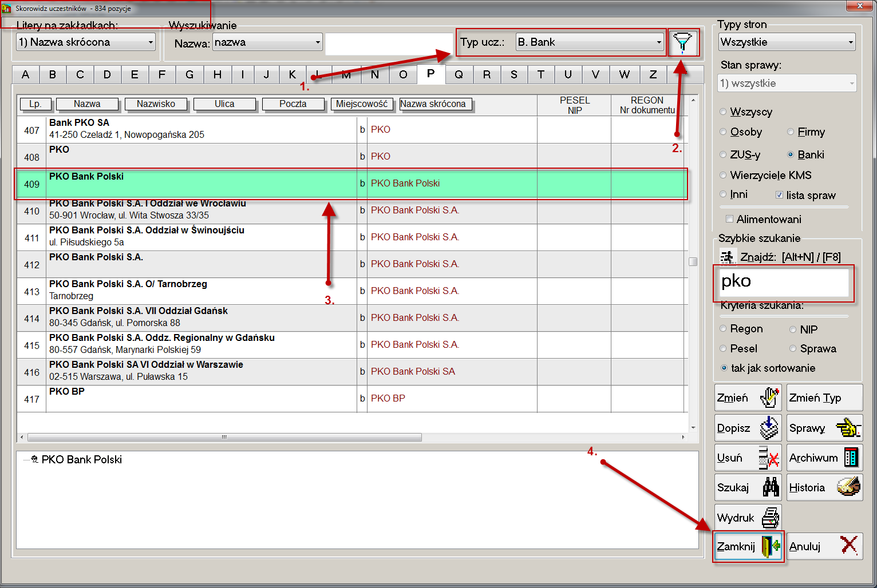Click the Usuń delete icon button
This screenshot has height=588, width=877.
pos(748,458)
